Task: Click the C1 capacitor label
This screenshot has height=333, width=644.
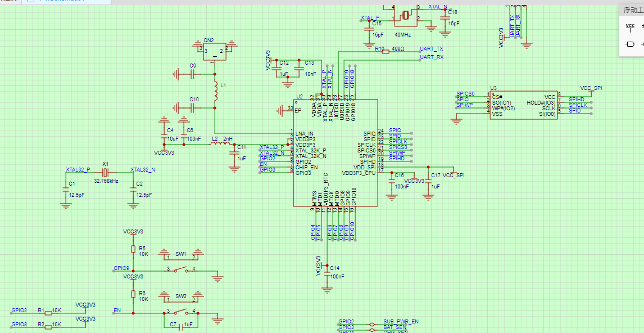Action: 71,183
